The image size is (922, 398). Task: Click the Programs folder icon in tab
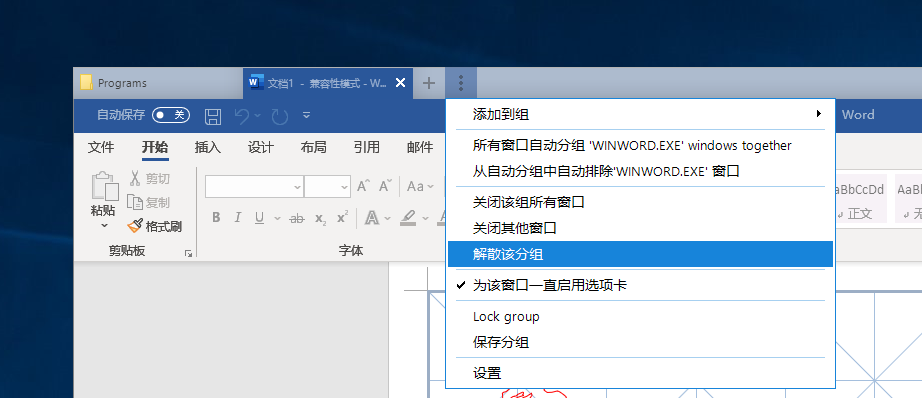[x=86, y=83]
